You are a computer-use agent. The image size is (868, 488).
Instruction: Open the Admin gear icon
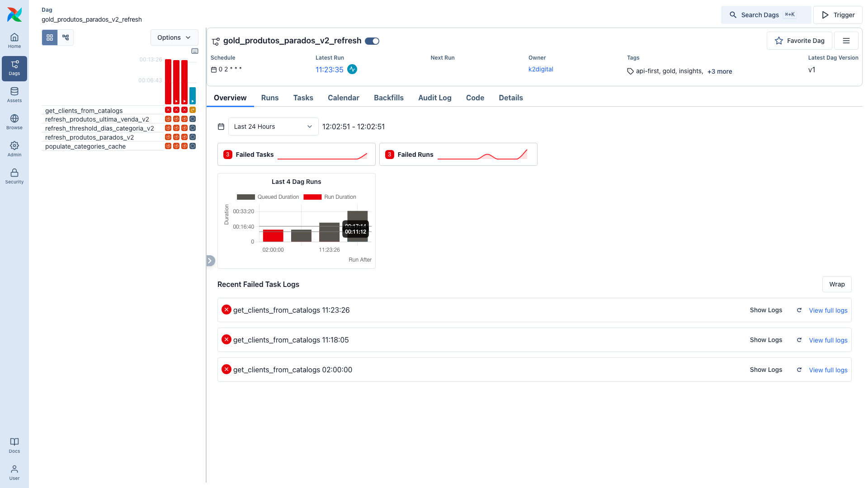click(x=14, y=149)
